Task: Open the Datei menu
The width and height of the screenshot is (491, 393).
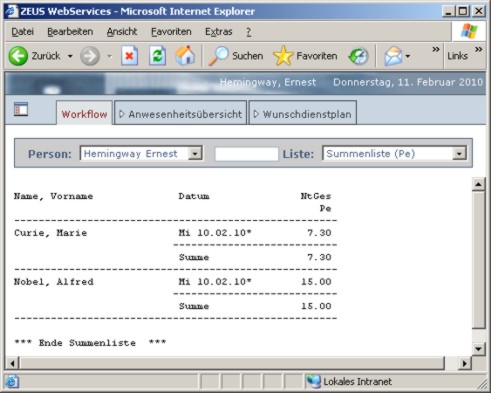Action: 23,32
